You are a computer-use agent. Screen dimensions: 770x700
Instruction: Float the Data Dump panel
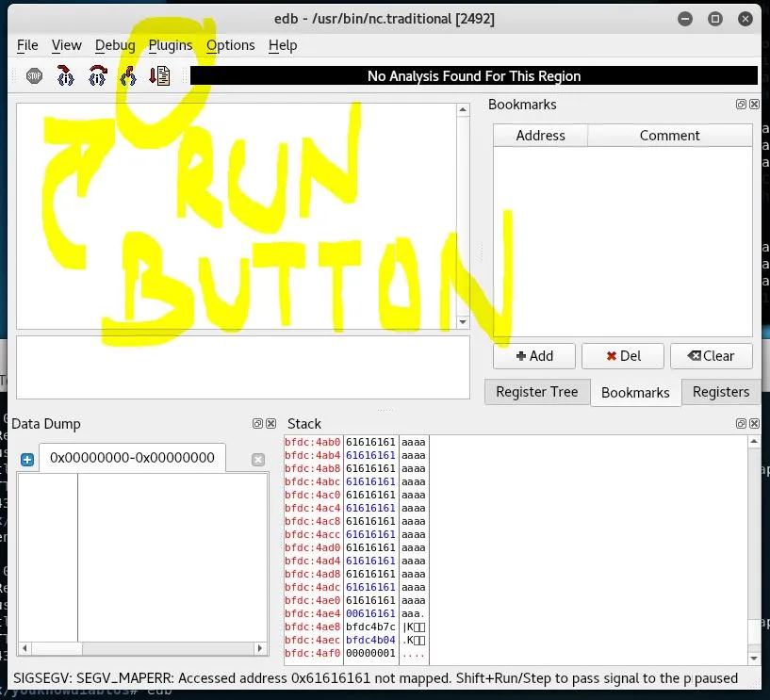257,424
